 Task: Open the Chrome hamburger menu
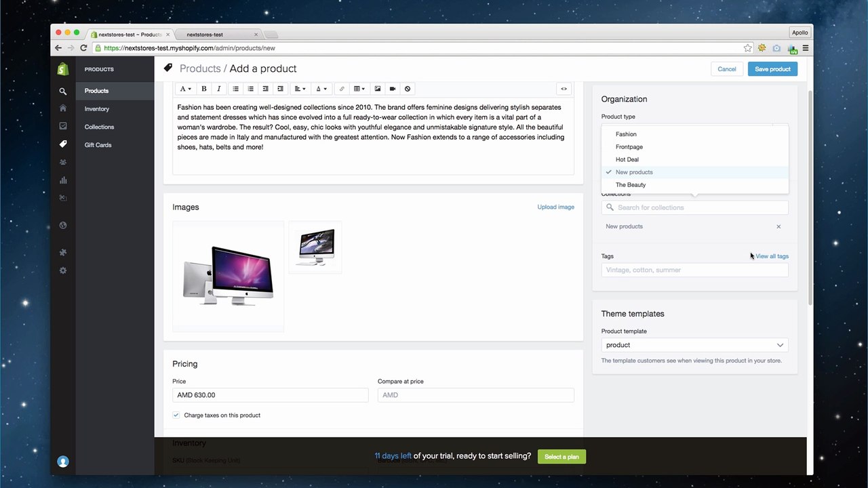806,48
